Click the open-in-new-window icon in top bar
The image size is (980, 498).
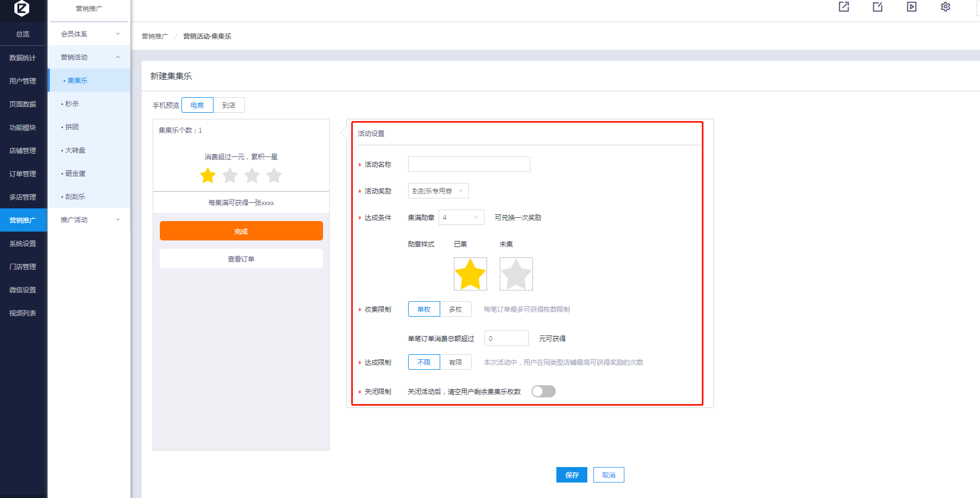843,7
